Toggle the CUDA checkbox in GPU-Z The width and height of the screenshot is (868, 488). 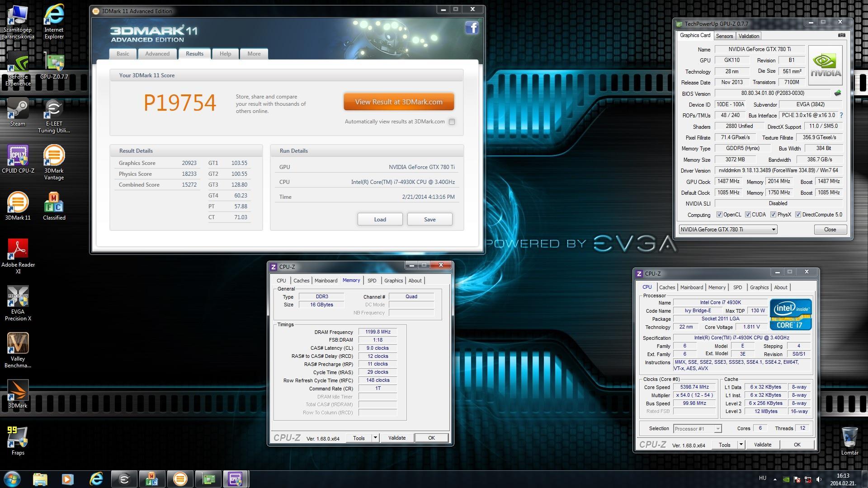[748, 215]
